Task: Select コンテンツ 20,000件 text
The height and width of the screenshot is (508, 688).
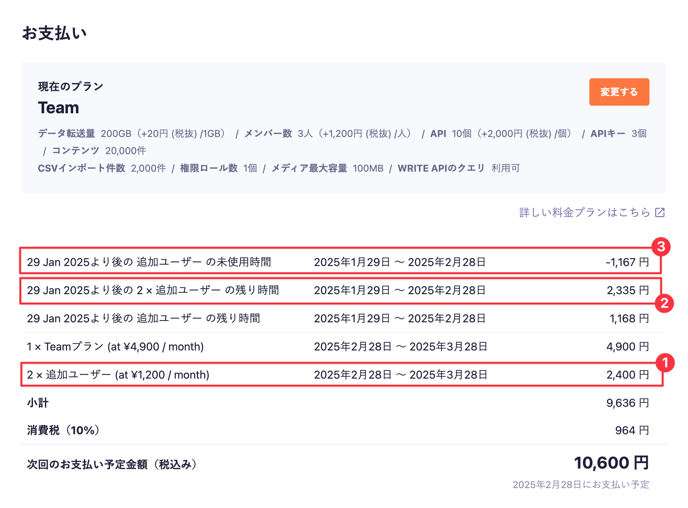Action: coord(99,150)
